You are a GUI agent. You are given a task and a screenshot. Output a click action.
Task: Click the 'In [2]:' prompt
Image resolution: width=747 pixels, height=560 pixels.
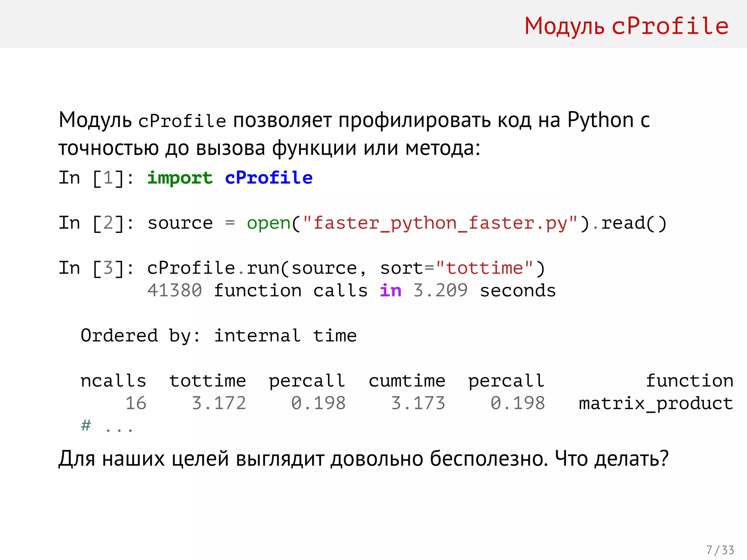coord(96,223)
